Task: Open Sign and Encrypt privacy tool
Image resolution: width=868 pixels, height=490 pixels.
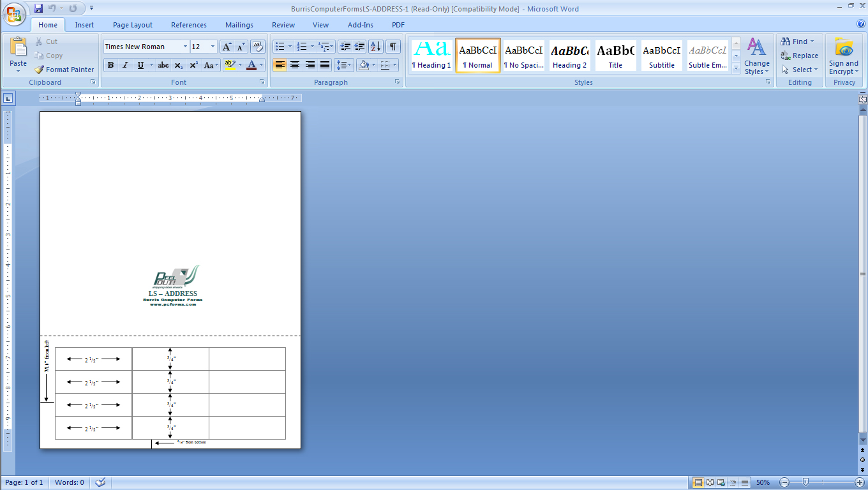Action: pos(844,56)
